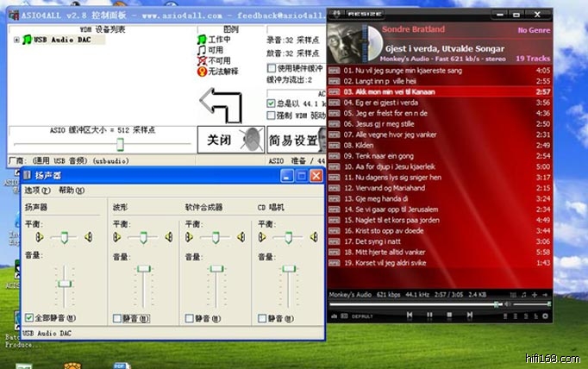Click the 简易设置 button
588x369 pixels.
point(291,140)
